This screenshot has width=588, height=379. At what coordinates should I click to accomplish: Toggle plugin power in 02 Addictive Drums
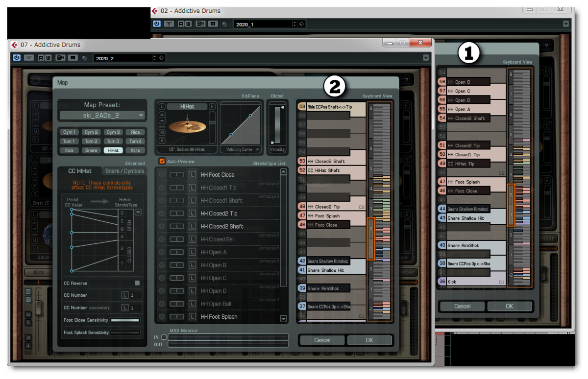point(157,24)
